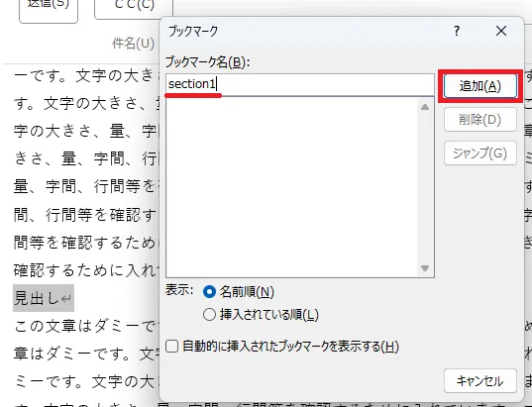
Task: Click the 件名(U) subject label
Action: click(x=134, y=43)
